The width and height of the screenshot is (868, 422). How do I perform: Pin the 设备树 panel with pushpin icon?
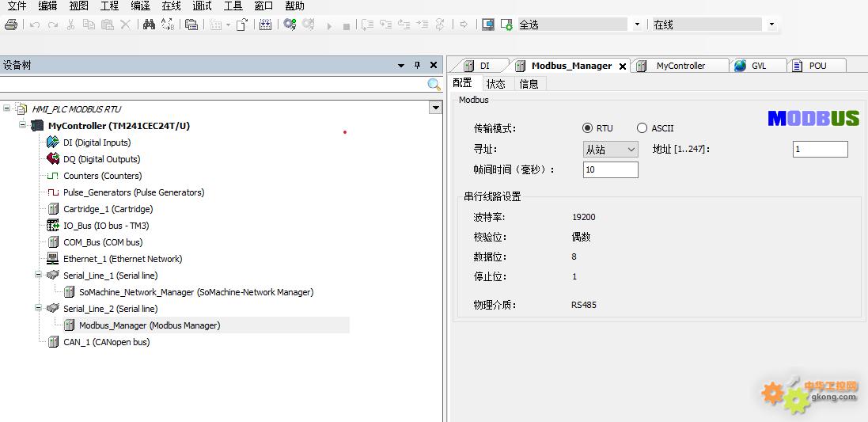pyautogui.click(x=418, y=66)
